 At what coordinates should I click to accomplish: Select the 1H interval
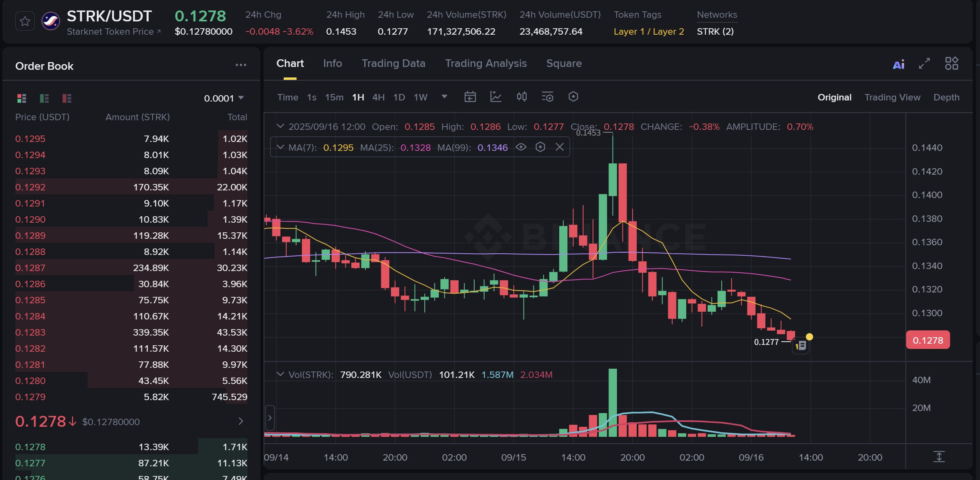click(358, 97)
